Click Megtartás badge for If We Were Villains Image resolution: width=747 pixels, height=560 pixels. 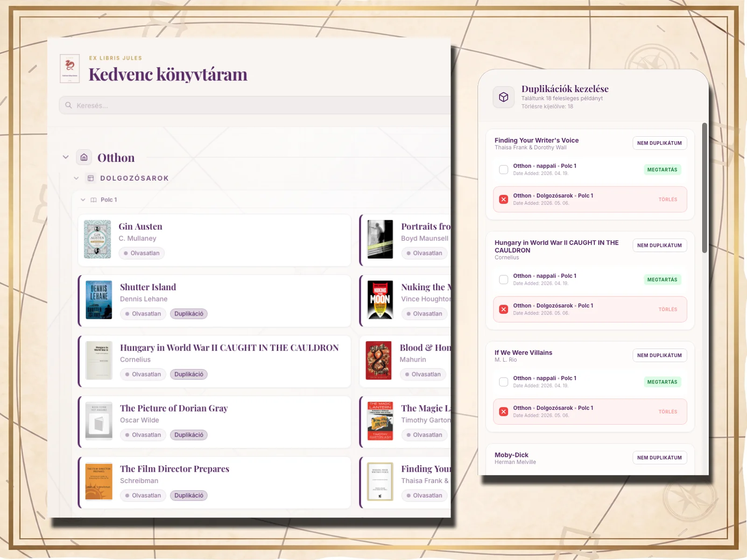pos(662,382)
